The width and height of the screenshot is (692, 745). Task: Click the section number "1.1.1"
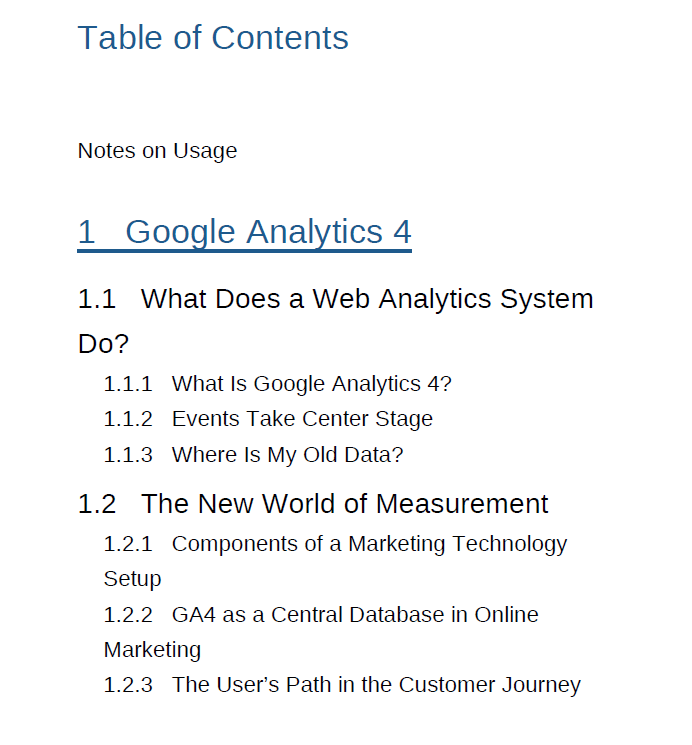click(x=128, y=384)
